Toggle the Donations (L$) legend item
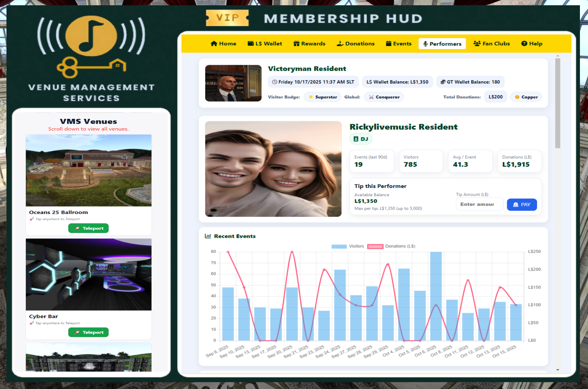 pyautogui.click(x=391, y=246)
